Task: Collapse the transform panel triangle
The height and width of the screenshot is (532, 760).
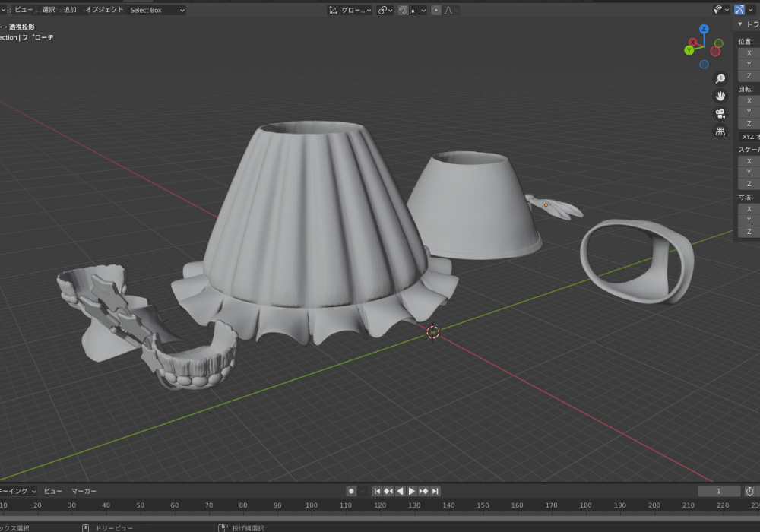Action: click(739, 24)
